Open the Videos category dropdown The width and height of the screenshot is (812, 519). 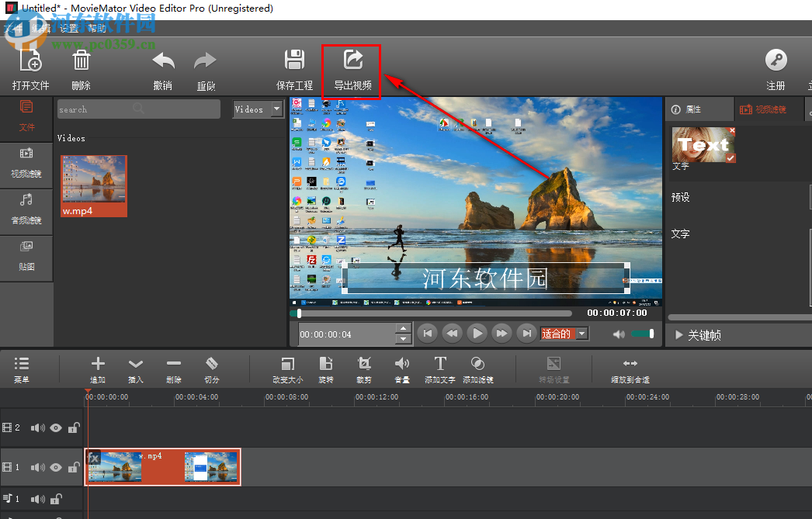pos(257,109)
